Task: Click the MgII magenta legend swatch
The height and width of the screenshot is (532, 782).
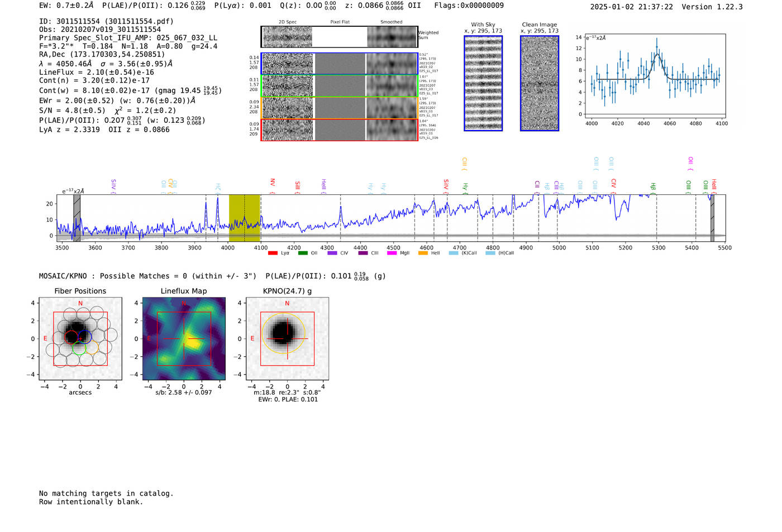Action: click(x=393, y=253)
